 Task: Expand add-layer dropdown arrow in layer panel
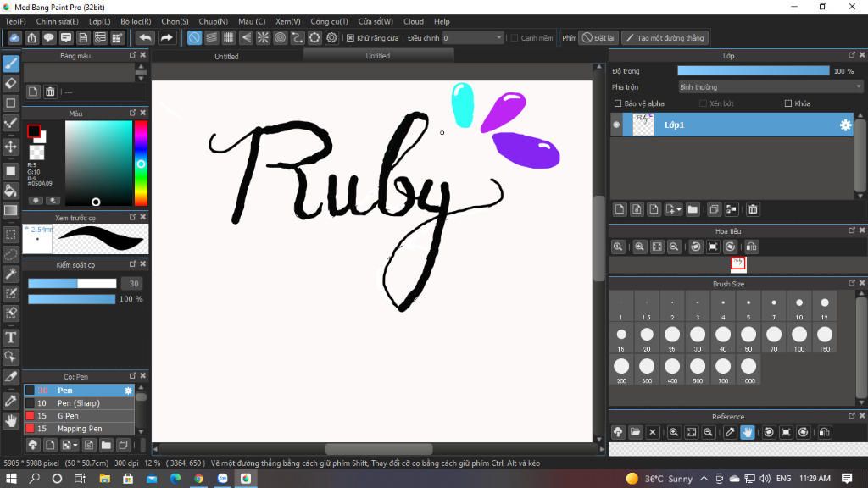click(x=679, y=210)
